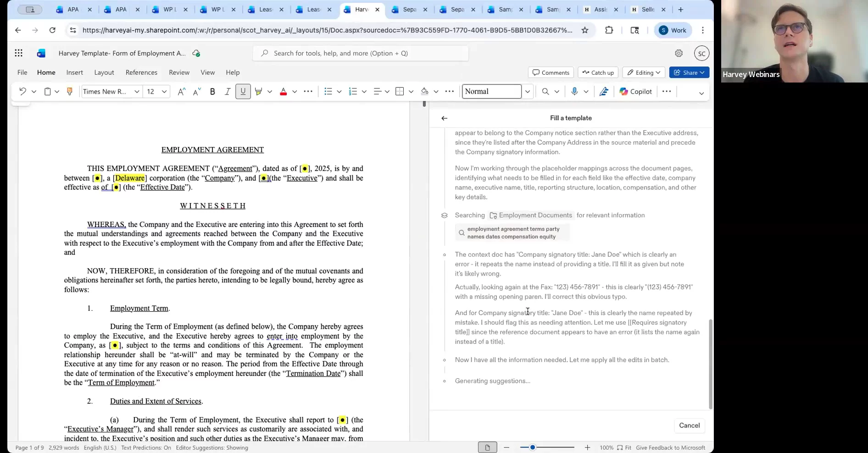The height and width of the screenshot is (453, 868).
Task: Open the References ribbon tab
Action: pyautogui.click(x=141, y=72)
